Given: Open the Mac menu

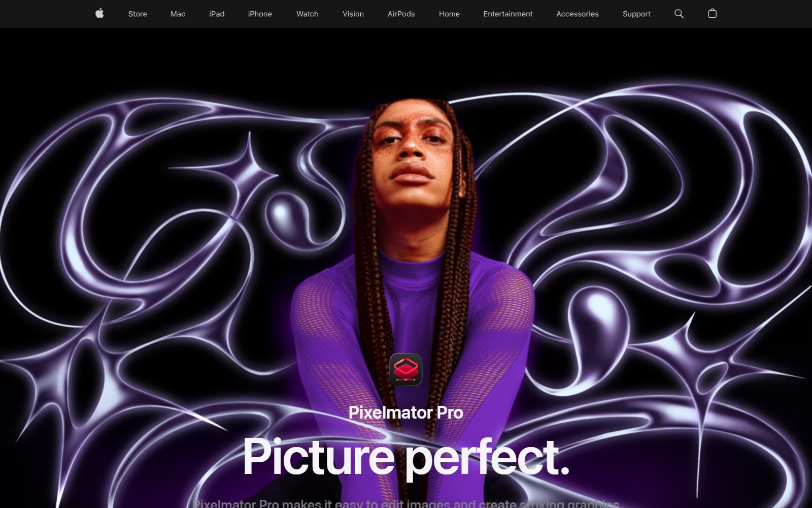Looking at the screenshot, I should 178,14.
